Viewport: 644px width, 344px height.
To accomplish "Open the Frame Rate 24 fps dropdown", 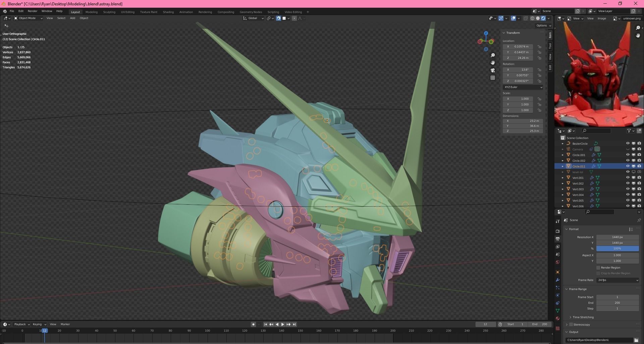I will 618,280.
